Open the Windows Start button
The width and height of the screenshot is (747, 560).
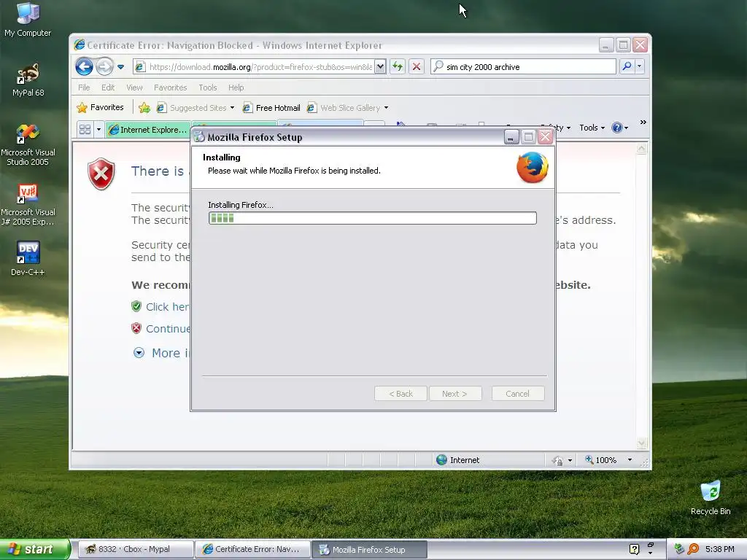35,550
